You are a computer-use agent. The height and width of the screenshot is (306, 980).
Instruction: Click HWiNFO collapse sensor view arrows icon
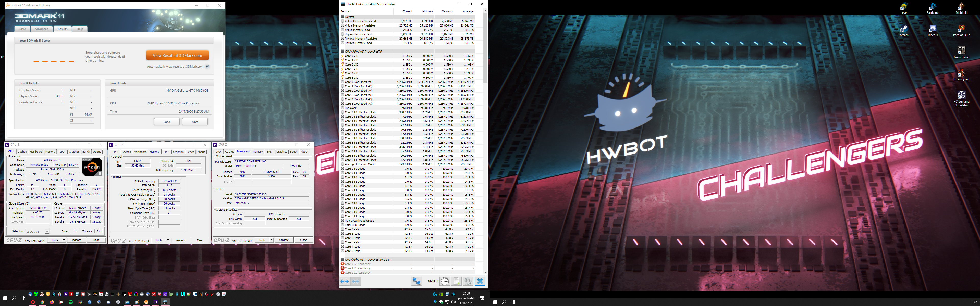coord(356,281)
